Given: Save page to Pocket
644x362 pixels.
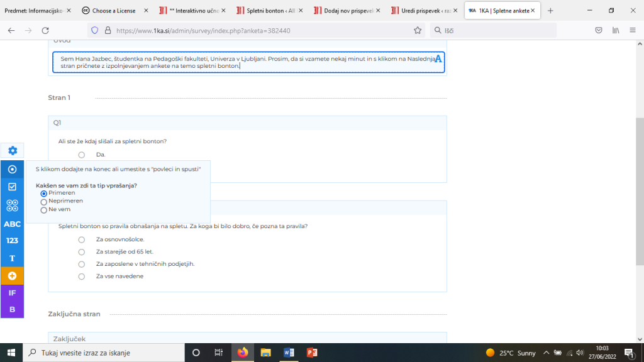Looking at the screenshot, I should pos(599,30).
